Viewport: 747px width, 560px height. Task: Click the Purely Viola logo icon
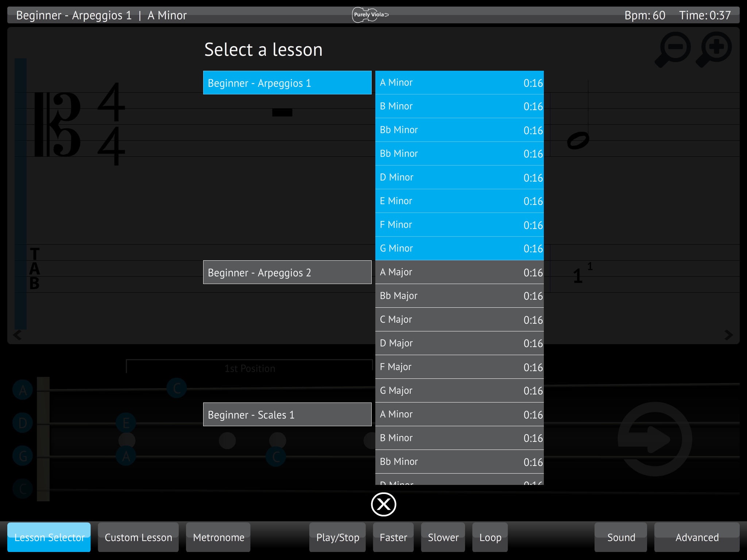coord(373,15)
